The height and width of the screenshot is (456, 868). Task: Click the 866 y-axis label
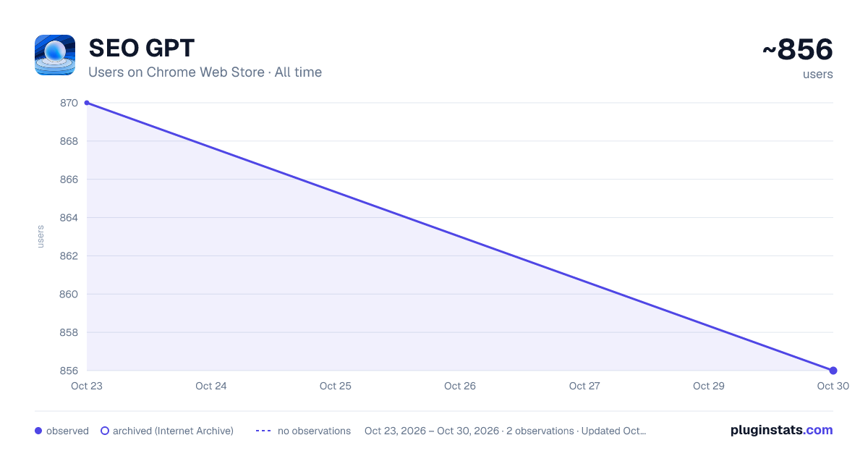coord(69,180)
